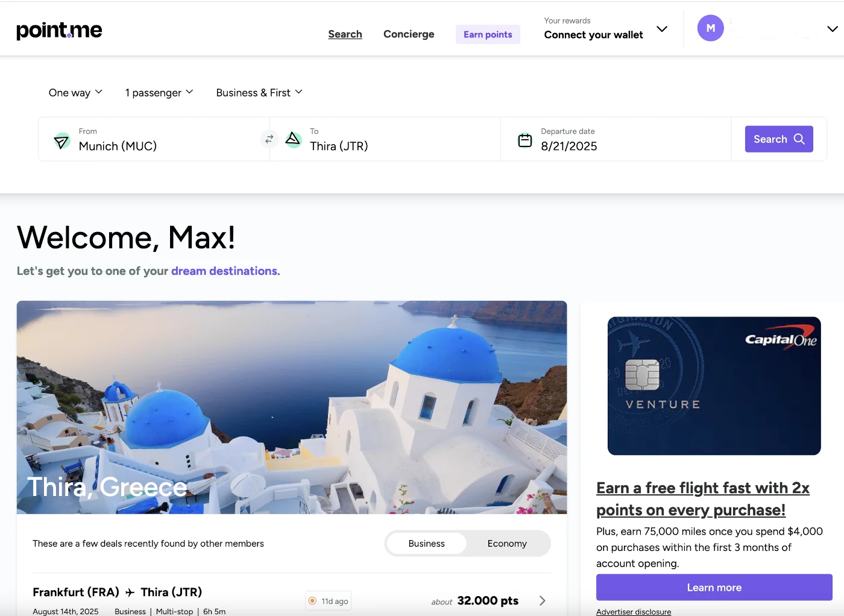Click the From airport takeoff icon
Image resolution: width=844 pixels, height=616 pixels.
click(x=61, y=141)
